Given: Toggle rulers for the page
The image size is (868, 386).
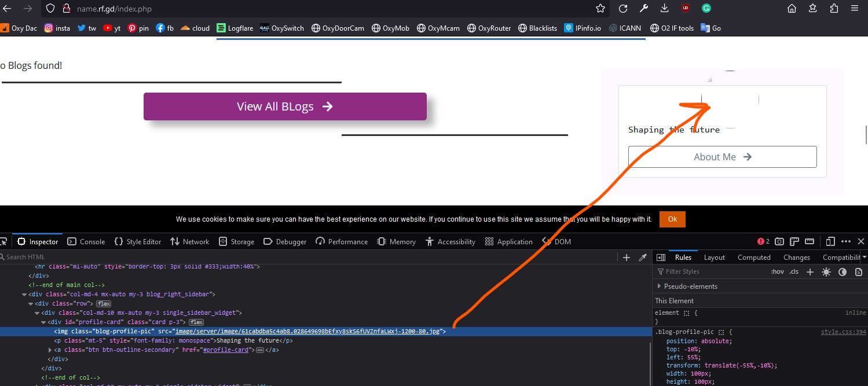Looking at the screenshot, I should click(x=794, y=241).
